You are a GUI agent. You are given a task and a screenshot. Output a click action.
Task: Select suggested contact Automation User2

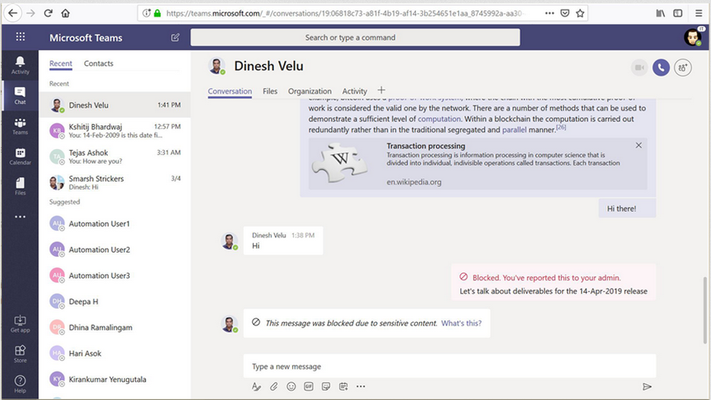point(115,249)
